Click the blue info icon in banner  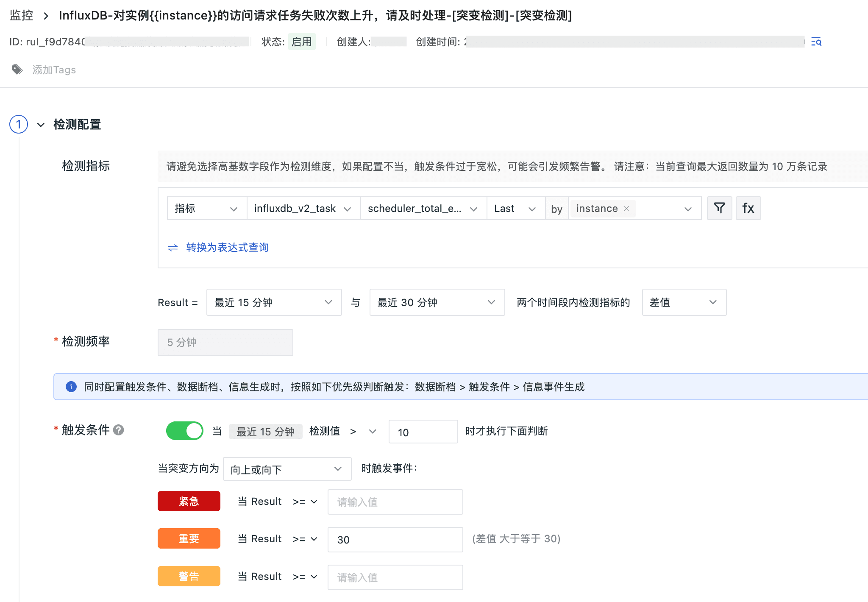pos(71,387)
